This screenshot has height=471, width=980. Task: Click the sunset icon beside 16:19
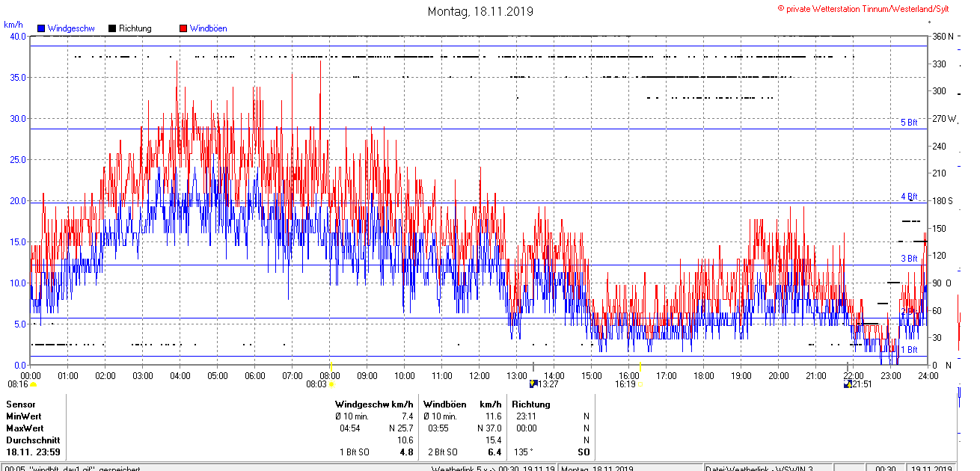pos(640,384)
